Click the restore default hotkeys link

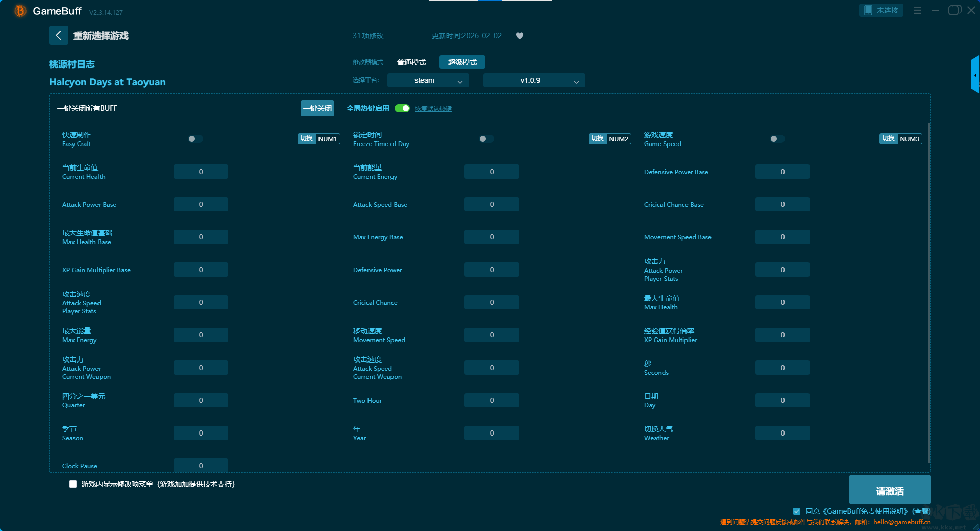click(x=433, y=109)
